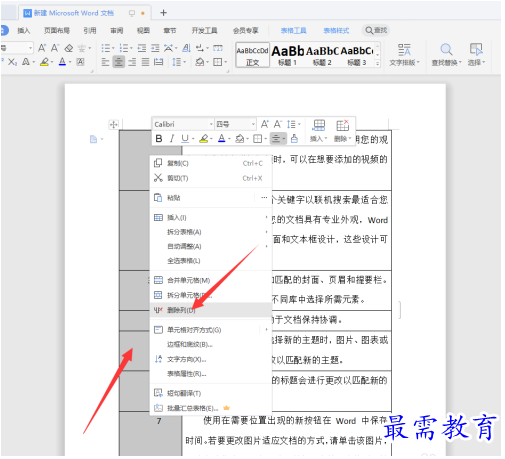Viewport: 505px width, 459px height.
Task: Click the ribbon character border icon
Action: tap(80, 62)
